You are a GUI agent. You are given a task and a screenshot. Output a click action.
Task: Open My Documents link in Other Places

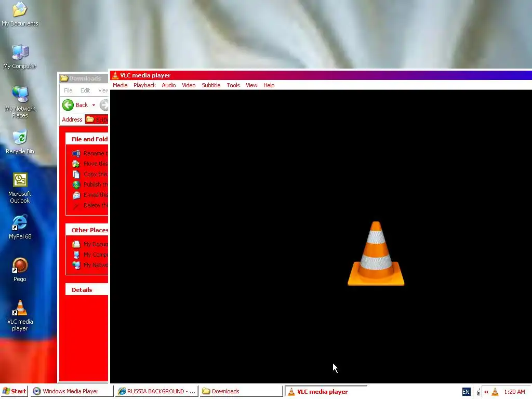(x=96, y=244)
